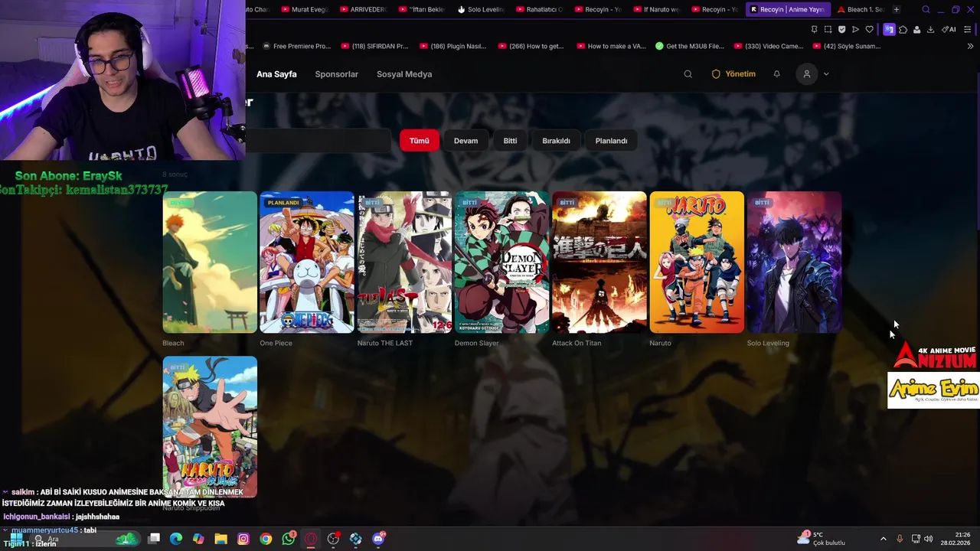Switch to the ARRIVEDERCI browser tab
The height and width of the screenshot is (551, 980).
coord(363,9)
